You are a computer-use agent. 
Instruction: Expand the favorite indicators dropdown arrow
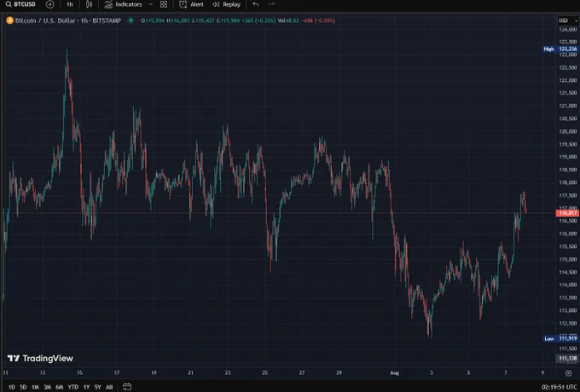tap(151, 4)
